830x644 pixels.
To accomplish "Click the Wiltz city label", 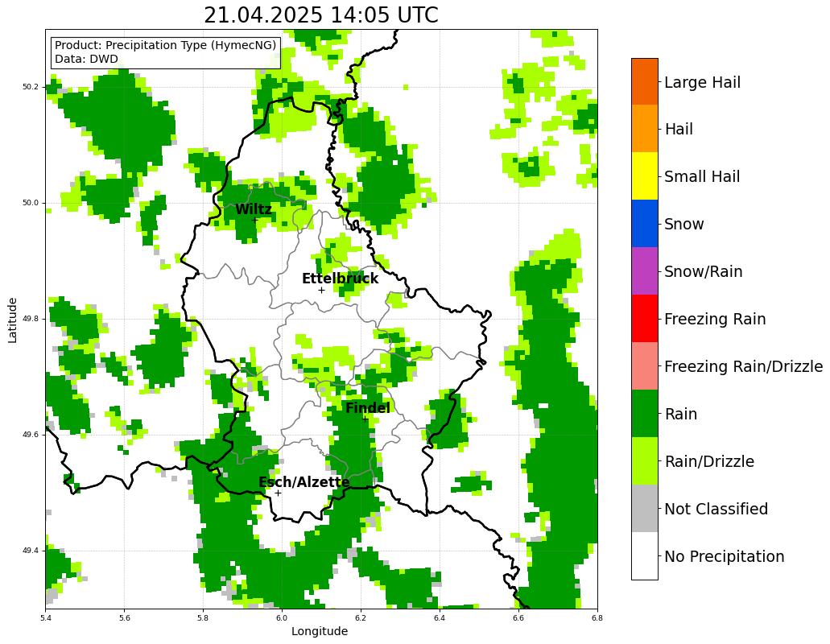I will click(x=254, y=209).
